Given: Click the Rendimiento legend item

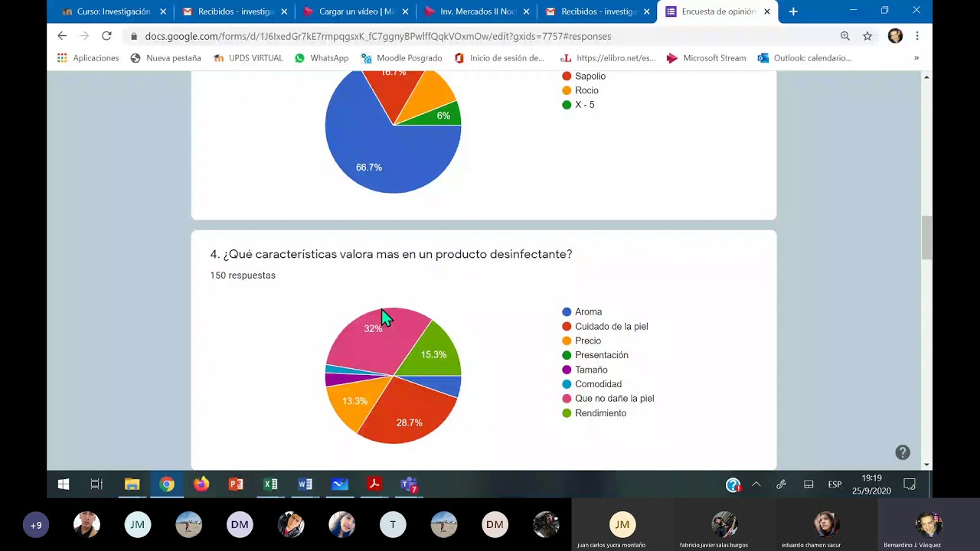Looking at the screenshot, I should pos(594,413).
